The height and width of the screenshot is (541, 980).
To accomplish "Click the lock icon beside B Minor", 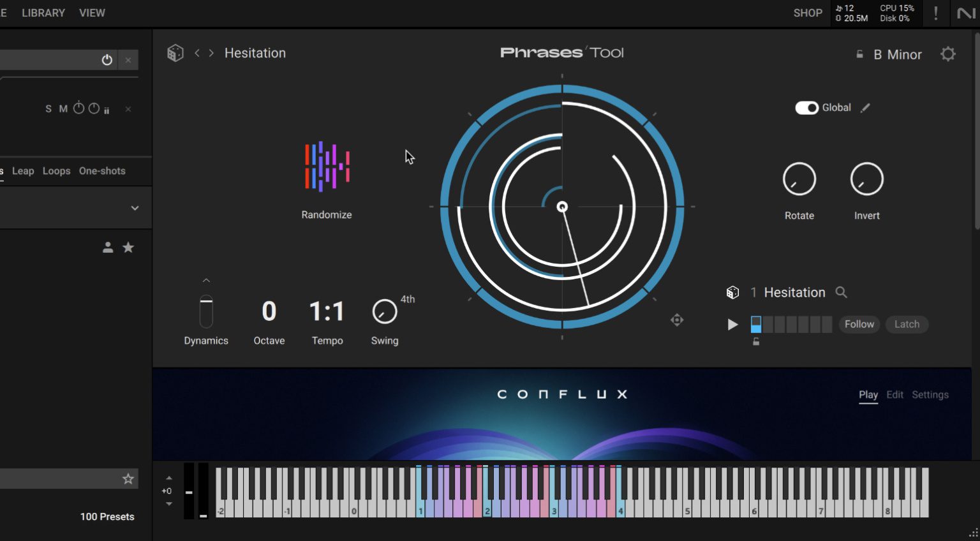I will [859, 54].
